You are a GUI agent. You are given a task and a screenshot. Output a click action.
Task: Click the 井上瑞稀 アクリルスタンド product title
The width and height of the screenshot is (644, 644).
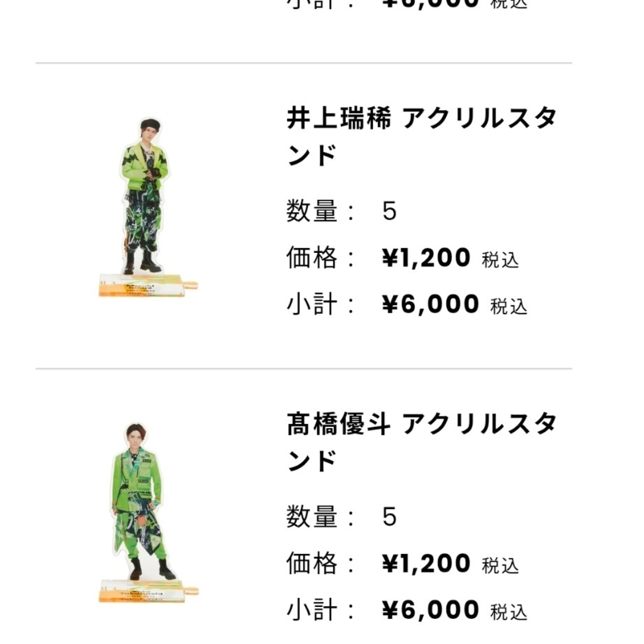pyautogui.click(x=422, y=137)
